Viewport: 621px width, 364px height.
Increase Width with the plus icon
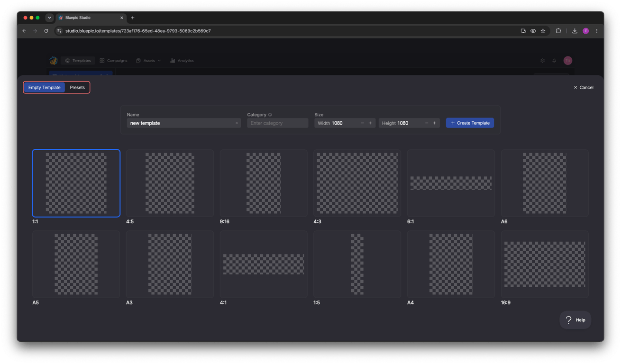coord(370,123)
